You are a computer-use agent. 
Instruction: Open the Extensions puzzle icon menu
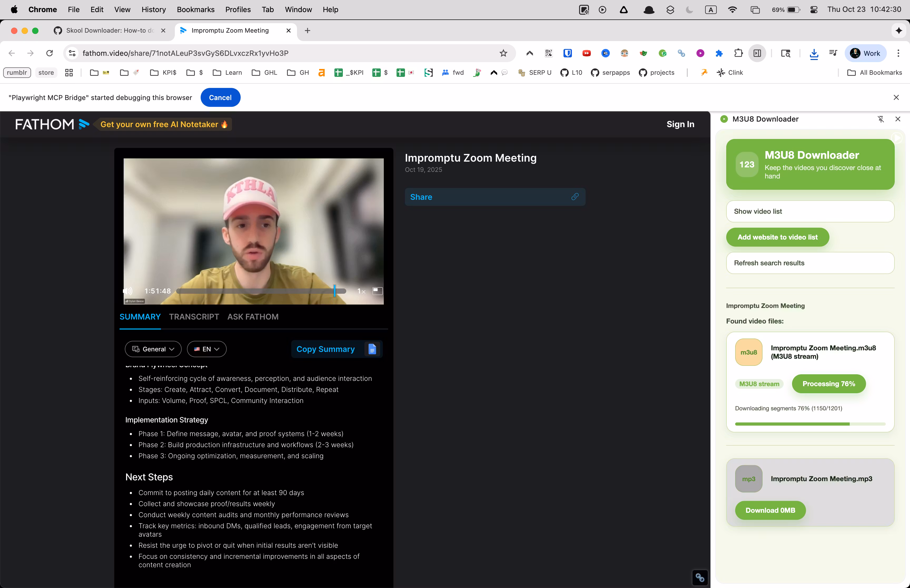coord(739,53)
